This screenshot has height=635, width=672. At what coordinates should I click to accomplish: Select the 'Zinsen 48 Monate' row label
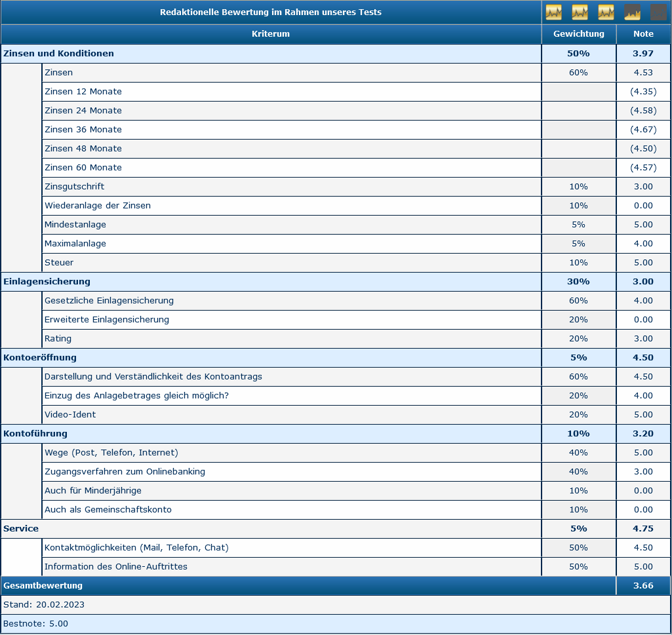83,149
